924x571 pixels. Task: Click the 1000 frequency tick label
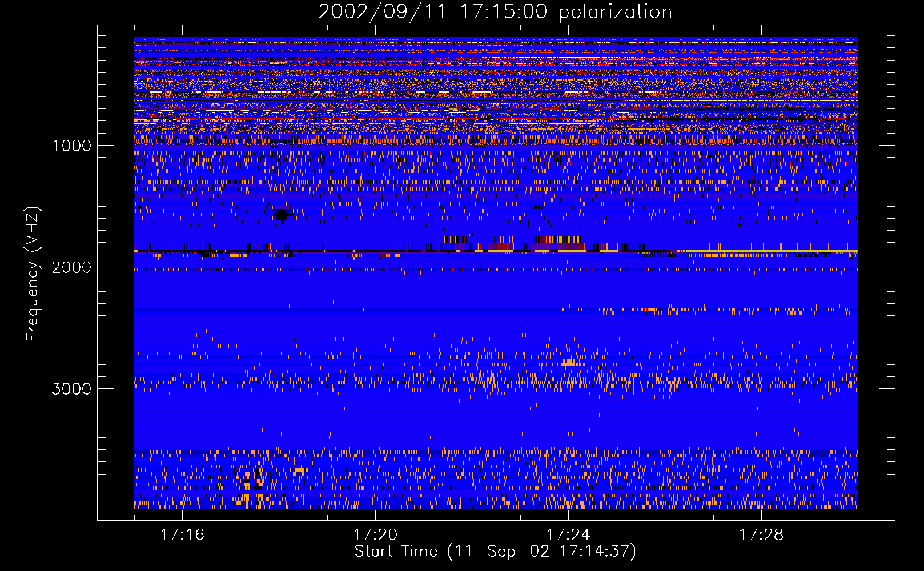[x=71, y=146]
